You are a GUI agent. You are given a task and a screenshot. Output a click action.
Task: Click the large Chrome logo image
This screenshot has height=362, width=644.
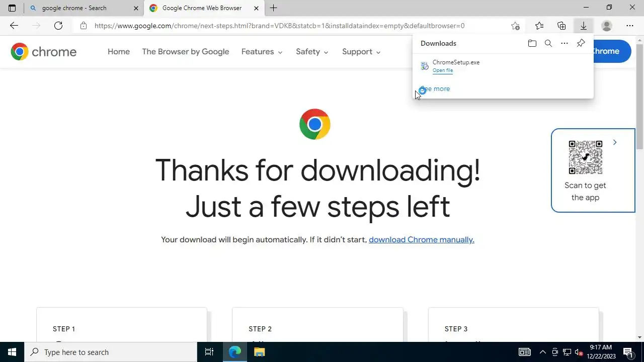(x=315, y=124)
